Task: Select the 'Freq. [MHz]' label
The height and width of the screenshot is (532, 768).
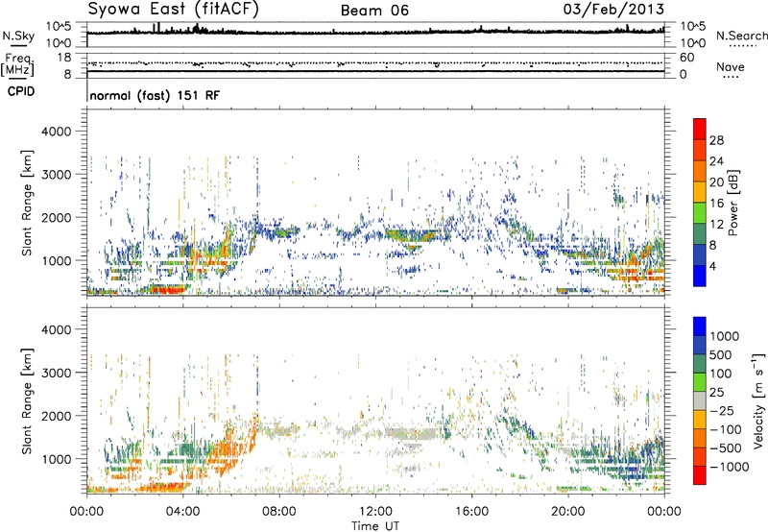Action: (17, 64)
